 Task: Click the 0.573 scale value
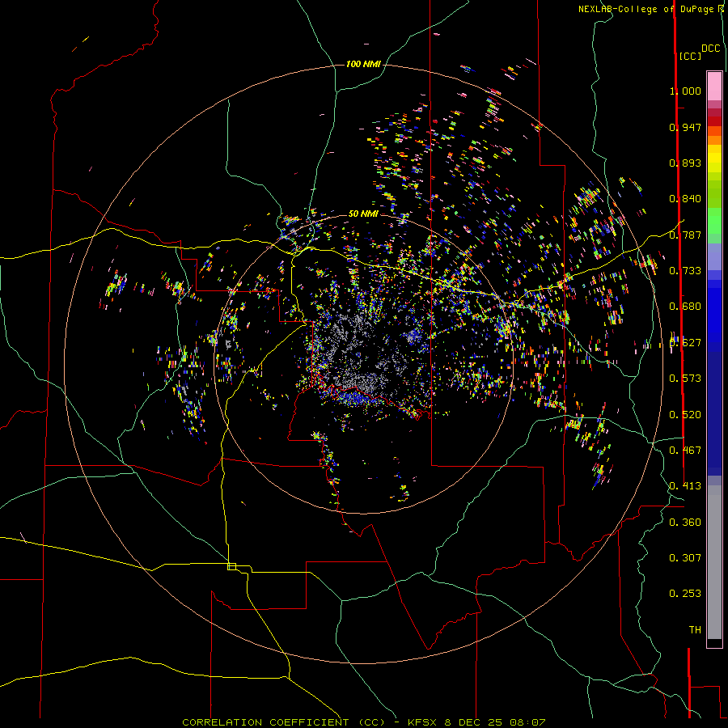[685, 379]
